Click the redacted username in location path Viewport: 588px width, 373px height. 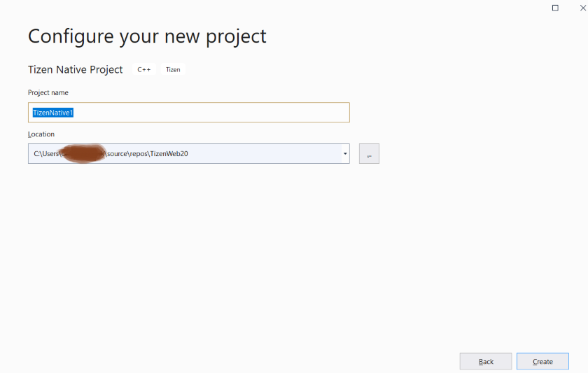[x=82, y=154]
